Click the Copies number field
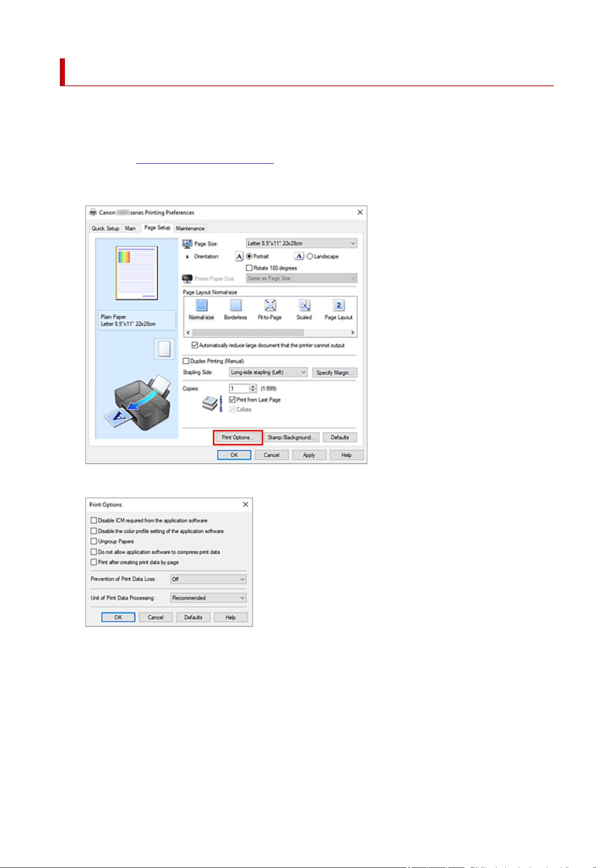The image size is (614, 868). (239, 389)
